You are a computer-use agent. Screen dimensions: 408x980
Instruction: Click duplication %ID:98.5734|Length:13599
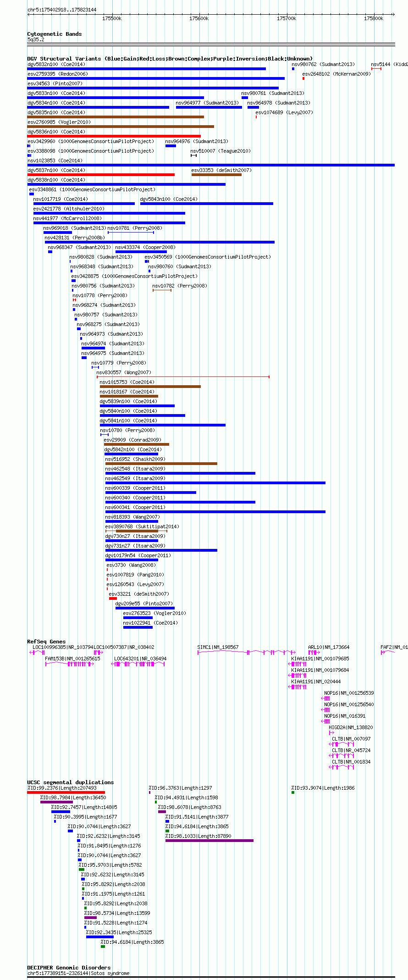[x=91, y=918]
